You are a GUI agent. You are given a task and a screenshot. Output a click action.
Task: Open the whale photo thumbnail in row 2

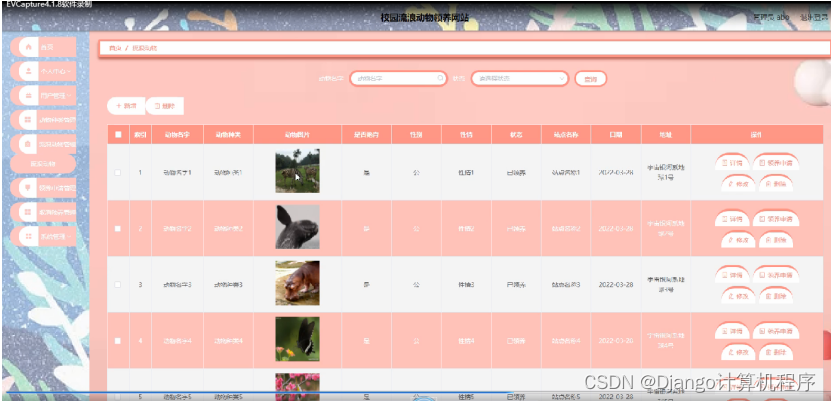297,227
